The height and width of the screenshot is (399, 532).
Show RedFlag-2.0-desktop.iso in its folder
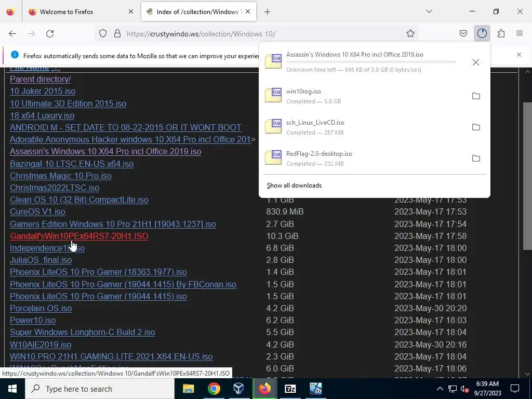476,158
